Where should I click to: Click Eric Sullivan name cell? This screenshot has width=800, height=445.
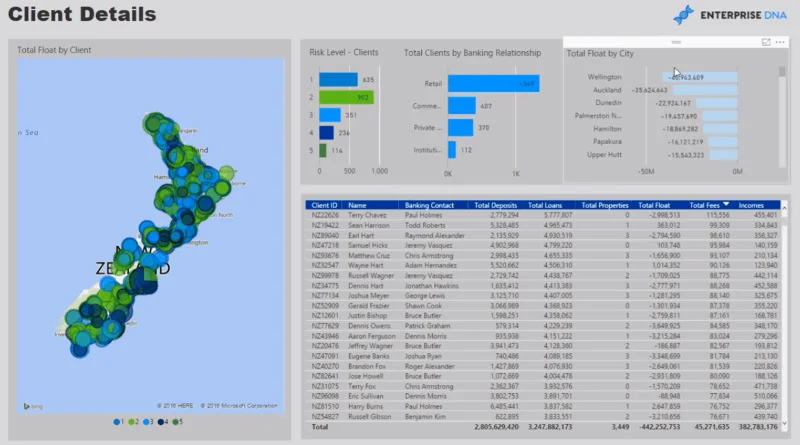click(367, 396)
